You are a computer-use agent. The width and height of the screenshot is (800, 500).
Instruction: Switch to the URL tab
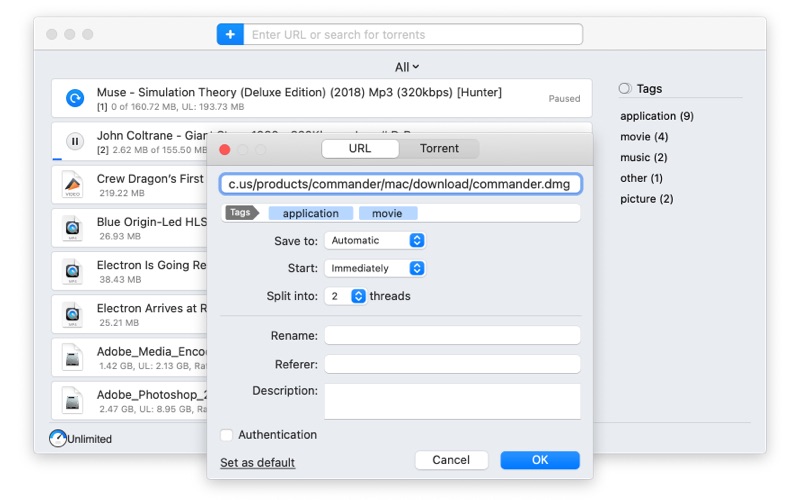coord(360,148)
